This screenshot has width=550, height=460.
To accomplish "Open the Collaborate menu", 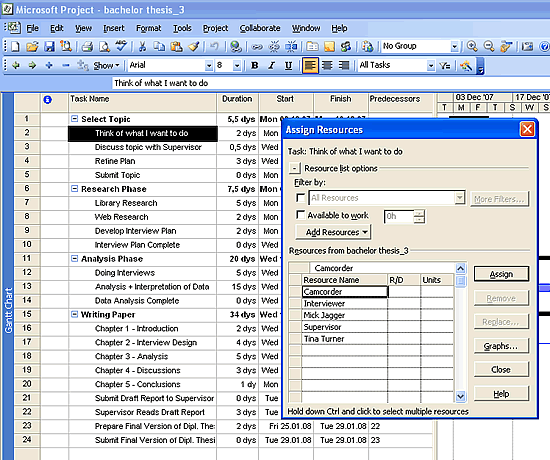I will 260,28.
